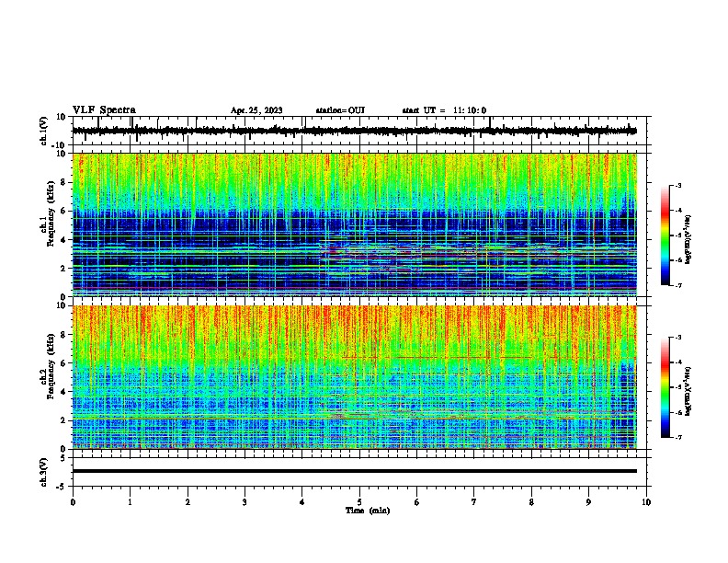Click the "VLF Spectra" title text
728x563 pixels.
(x=104, y=110)
